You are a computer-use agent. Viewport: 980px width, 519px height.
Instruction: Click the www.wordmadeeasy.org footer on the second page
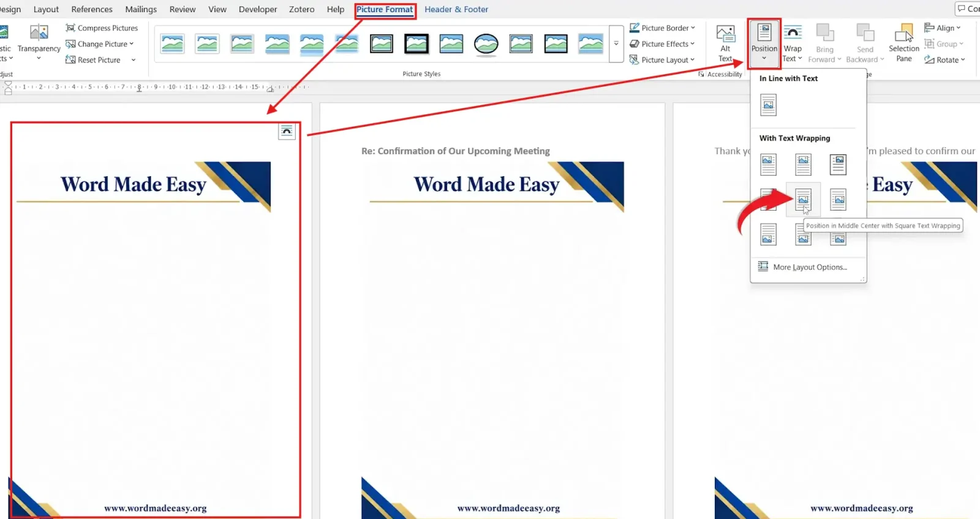pyautogui.click(x=508, y=508)
